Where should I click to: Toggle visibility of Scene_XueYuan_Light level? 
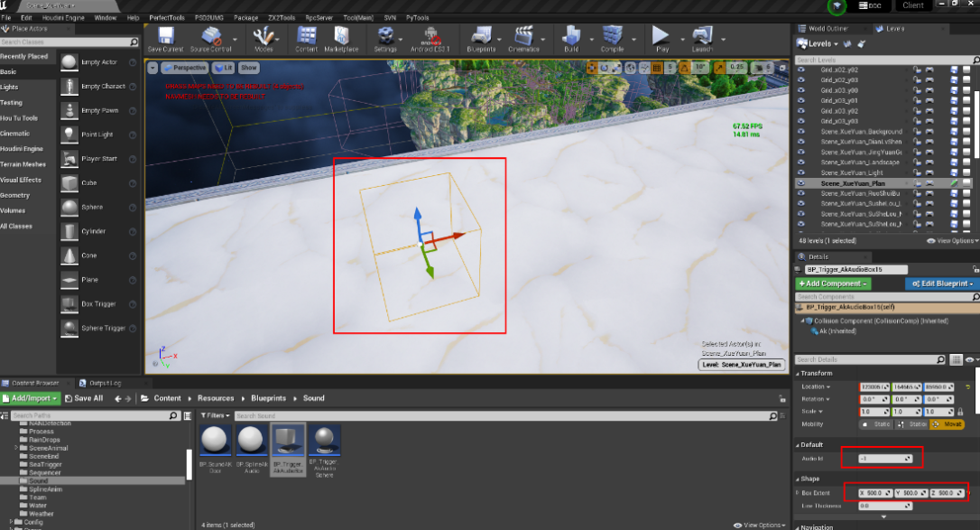pyautogui.click(x=800, y=172)
